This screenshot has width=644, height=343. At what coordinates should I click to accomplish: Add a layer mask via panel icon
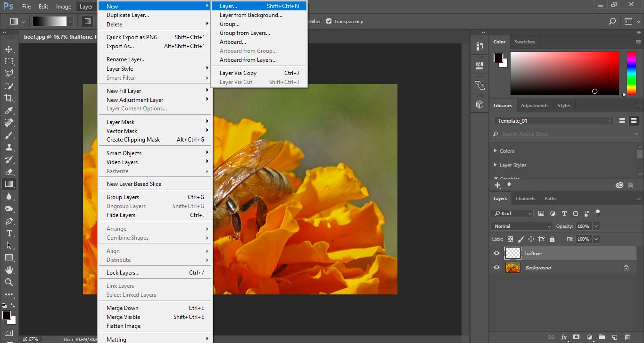tap(576, 337)
